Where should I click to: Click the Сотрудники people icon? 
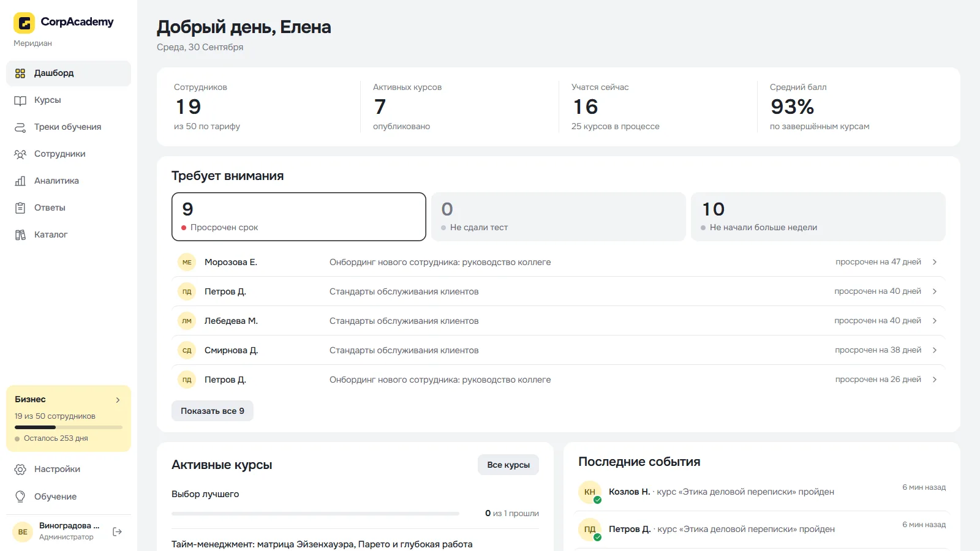(x=20, y=154)
